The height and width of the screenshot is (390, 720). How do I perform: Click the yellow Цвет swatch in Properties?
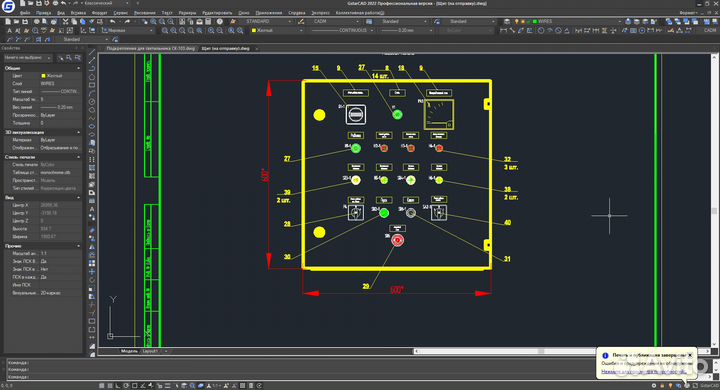point(44,76)
